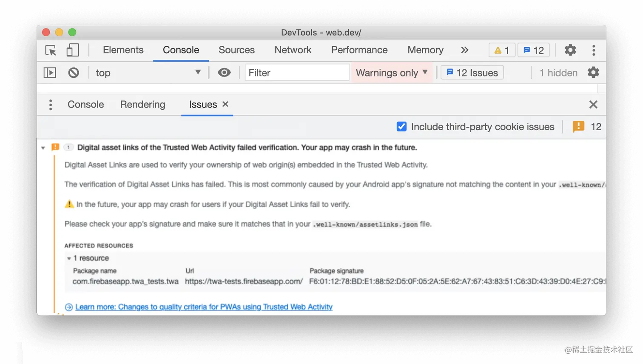
Task: Click the Package signature value cell
Action: pos(458,282)
